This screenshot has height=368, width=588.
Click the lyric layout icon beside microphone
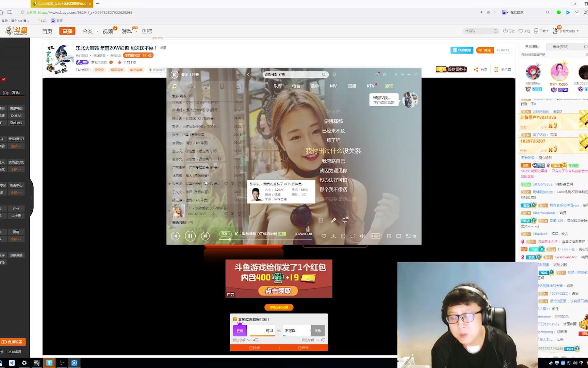point(321,220)
